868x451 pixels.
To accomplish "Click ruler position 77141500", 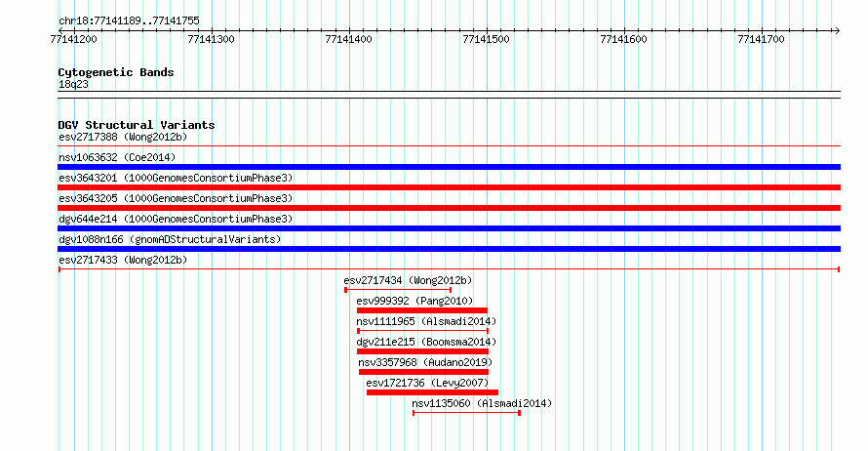I will pos(486,39).
